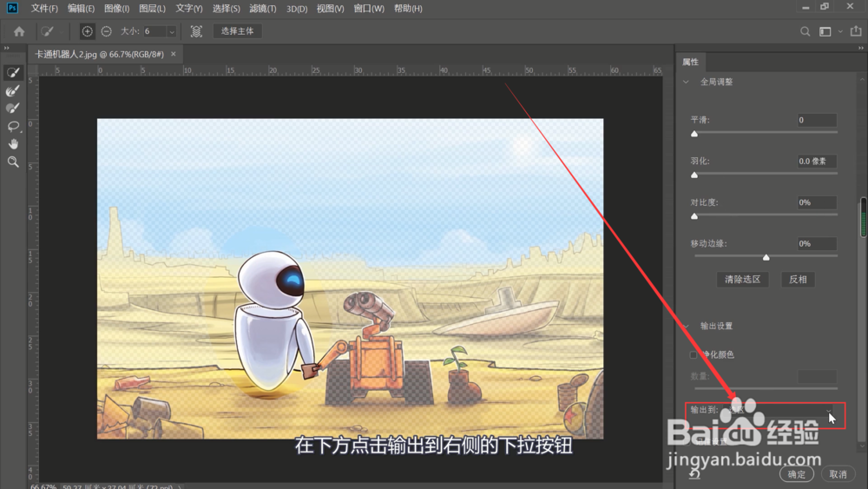Select the Refine Edge Brush tool
Screen dimensions: 868x489
point(13,90)
